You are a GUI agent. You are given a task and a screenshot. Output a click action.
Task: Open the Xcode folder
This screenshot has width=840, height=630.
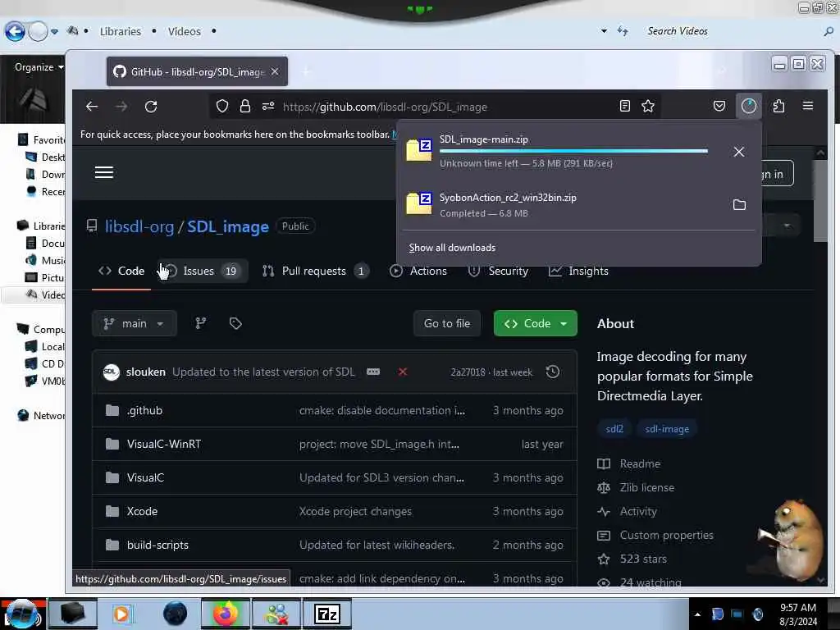coord(142,512)
